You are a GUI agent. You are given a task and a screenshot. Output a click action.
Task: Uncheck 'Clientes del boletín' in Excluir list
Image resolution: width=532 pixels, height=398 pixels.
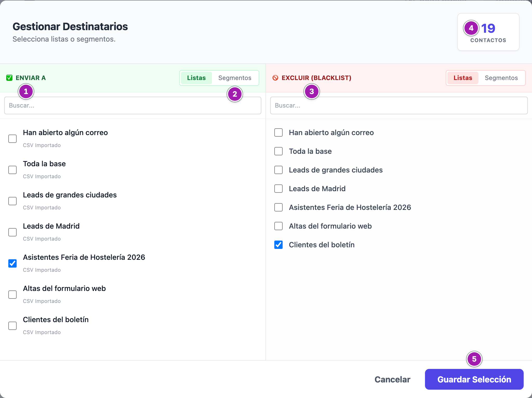278,245
